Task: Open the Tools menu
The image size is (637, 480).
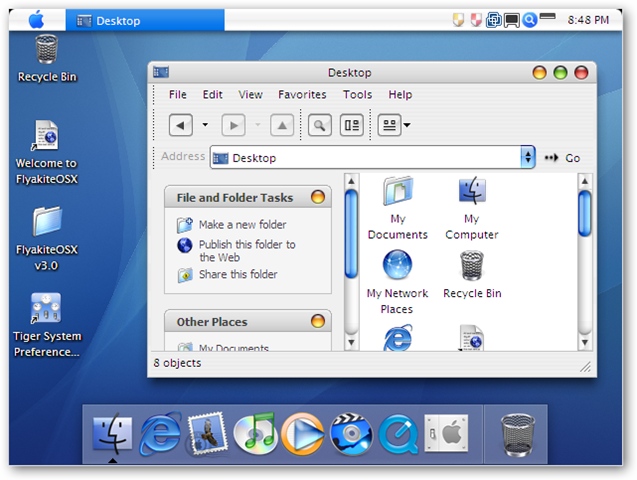Action: coord(358,95)
